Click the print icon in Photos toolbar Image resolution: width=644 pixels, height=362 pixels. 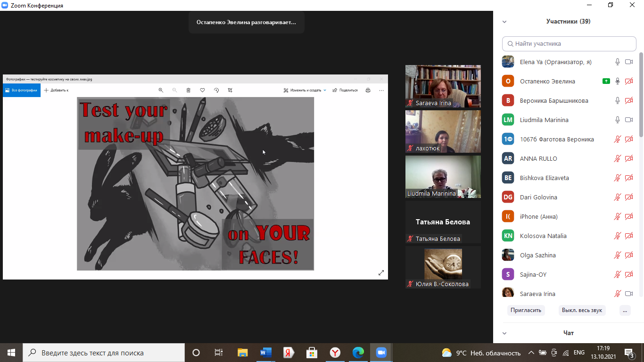point(368,90)
